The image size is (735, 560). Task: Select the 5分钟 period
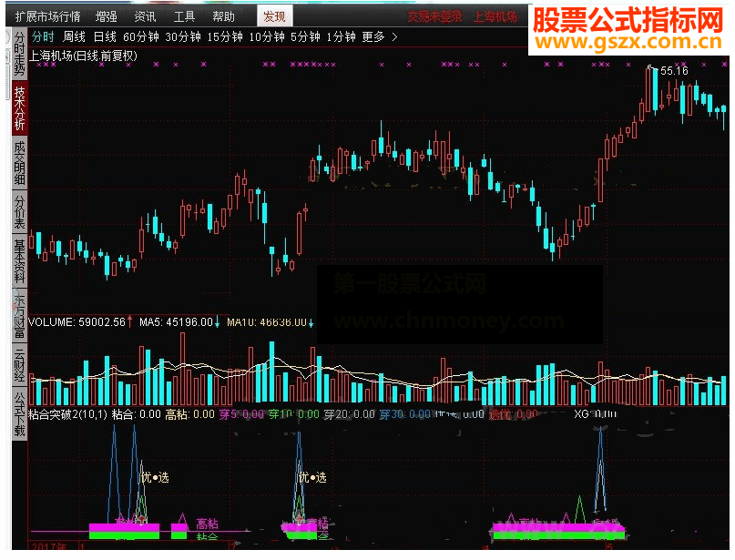click(x=306, y=36)
